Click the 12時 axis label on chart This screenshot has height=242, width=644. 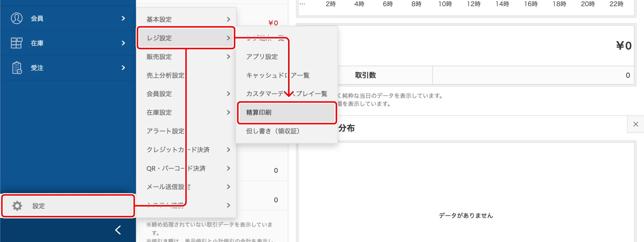tap(474, 4)
